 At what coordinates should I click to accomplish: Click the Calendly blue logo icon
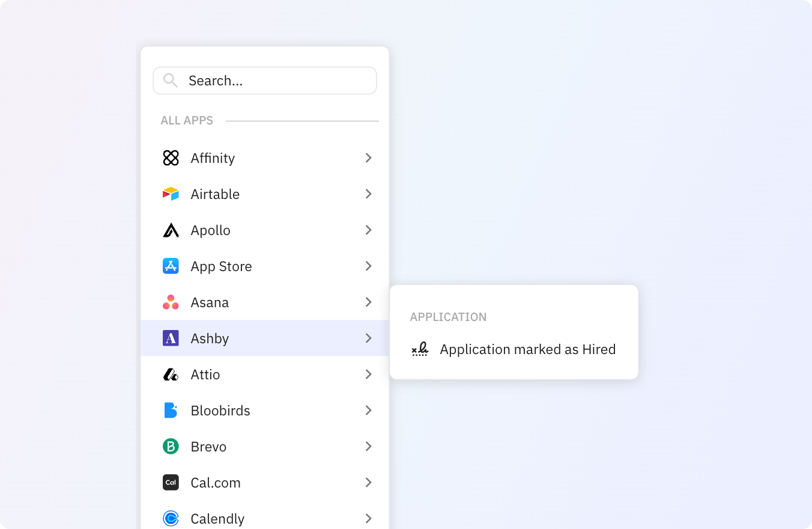coord(171,519)
